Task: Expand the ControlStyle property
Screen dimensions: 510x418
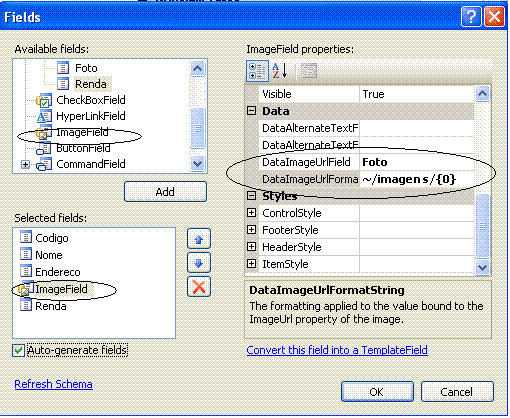Action: coord(252,213)
